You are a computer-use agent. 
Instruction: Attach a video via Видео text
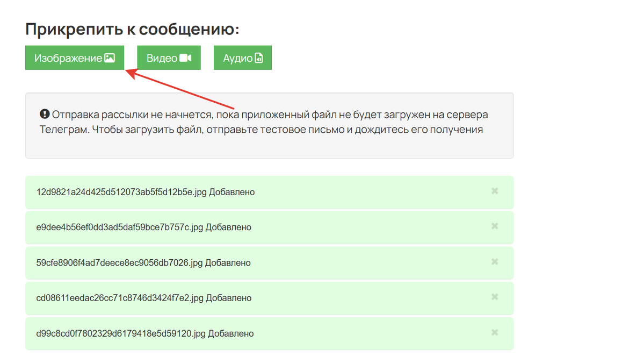coord(162,59)
